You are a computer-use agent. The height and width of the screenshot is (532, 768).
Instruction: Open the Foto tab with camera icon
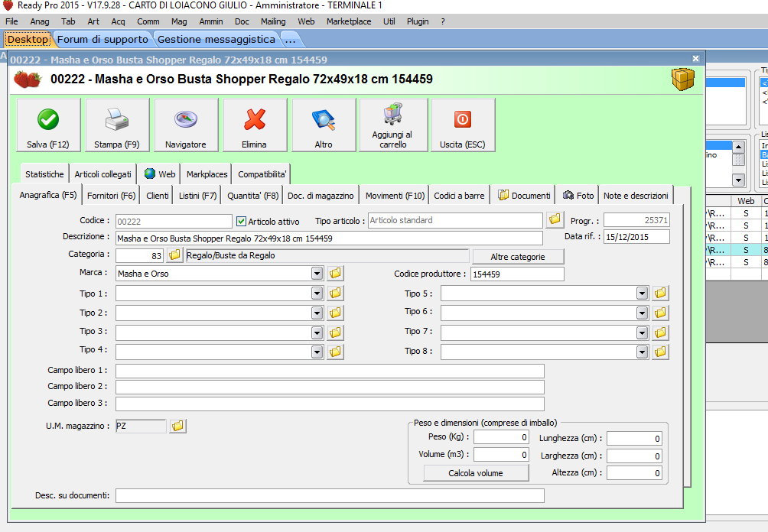point(578,195)
